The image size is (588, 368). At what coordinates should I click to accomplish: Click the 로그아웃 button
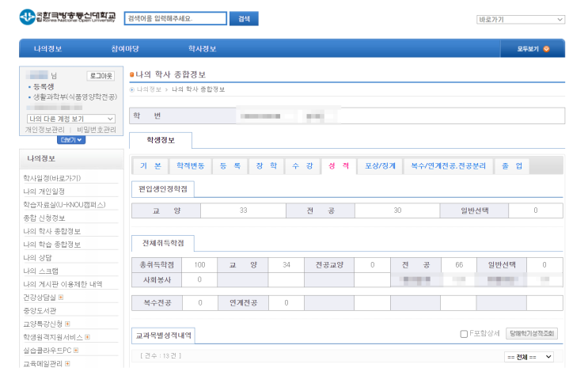101,76
